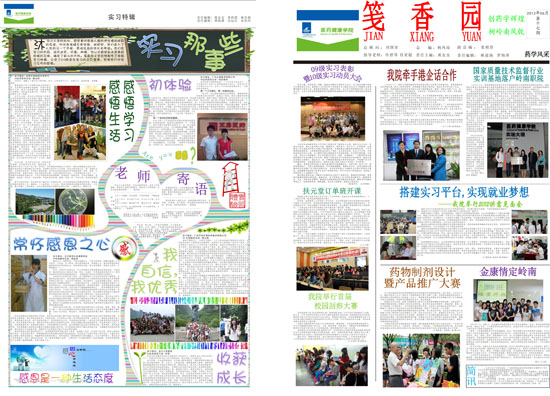Viewport: 550px width, 396px height.
Task: Click the small logo on left page header
Action: point(19,14)
